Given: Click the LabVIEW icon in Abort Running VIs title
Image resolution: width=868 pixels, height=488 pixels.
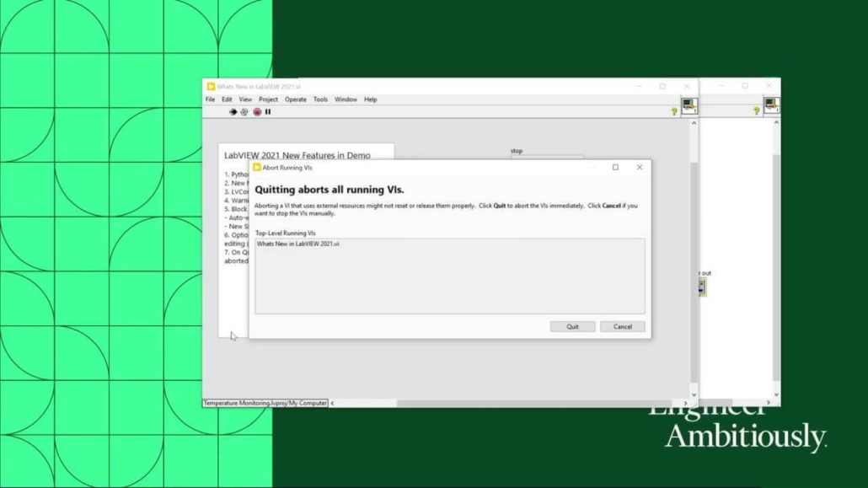Looking at the screenshot, I should pos(257,167).
